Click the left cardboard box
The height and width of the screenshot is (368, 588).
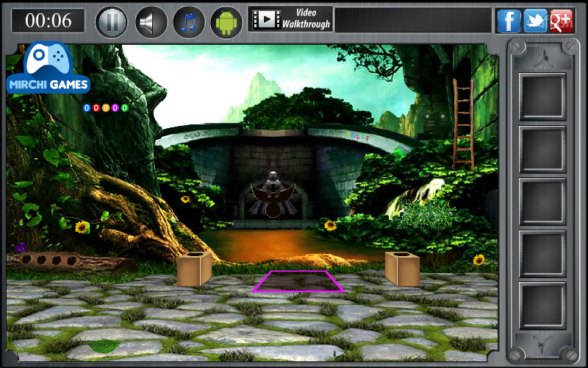pyautogui.click(x=194, y=269)
